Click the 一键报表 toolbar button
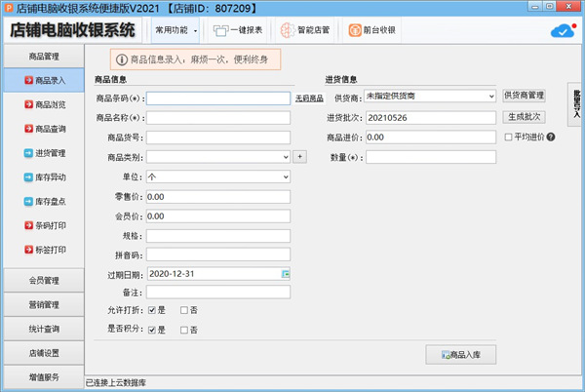 [x=238, y=30]
